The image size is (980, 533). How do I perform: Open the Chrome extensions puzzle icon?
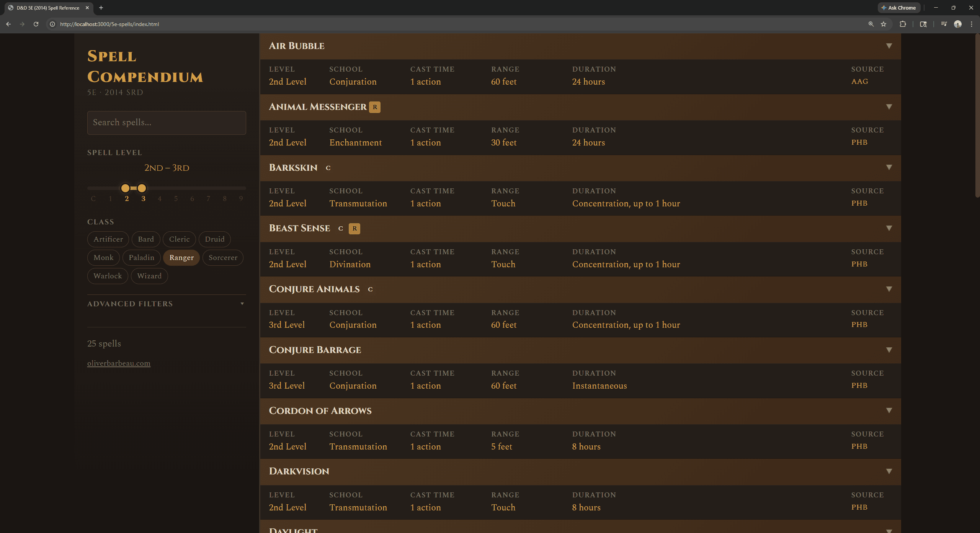pyautogui.click(x=903, y=24)
